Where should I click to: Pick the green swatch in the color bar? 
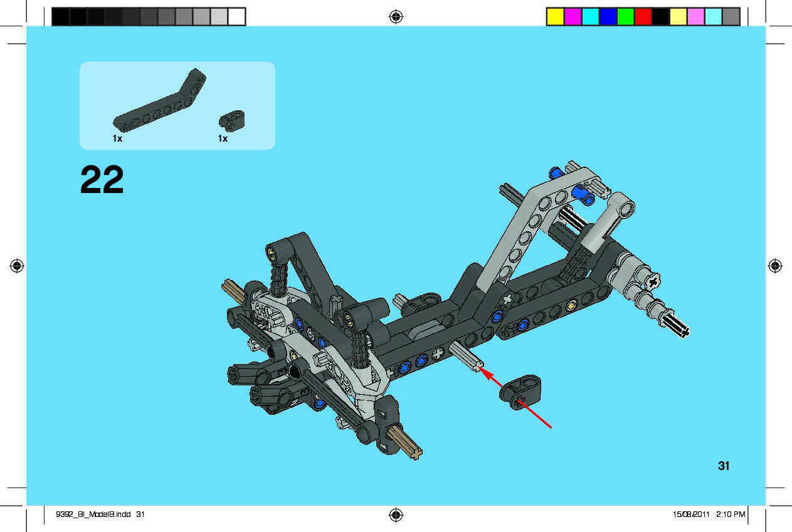(x=625, y=17)
